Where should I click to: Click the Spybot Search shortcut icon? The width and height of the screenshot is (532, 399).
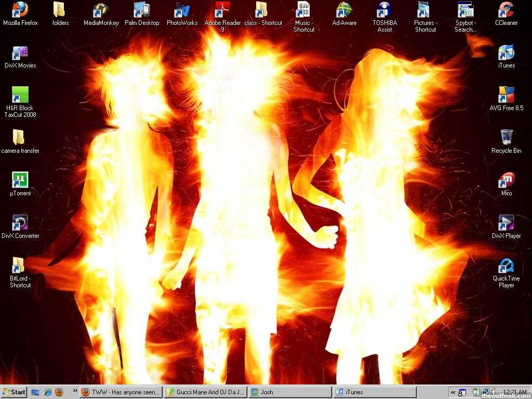pos(465,10)
